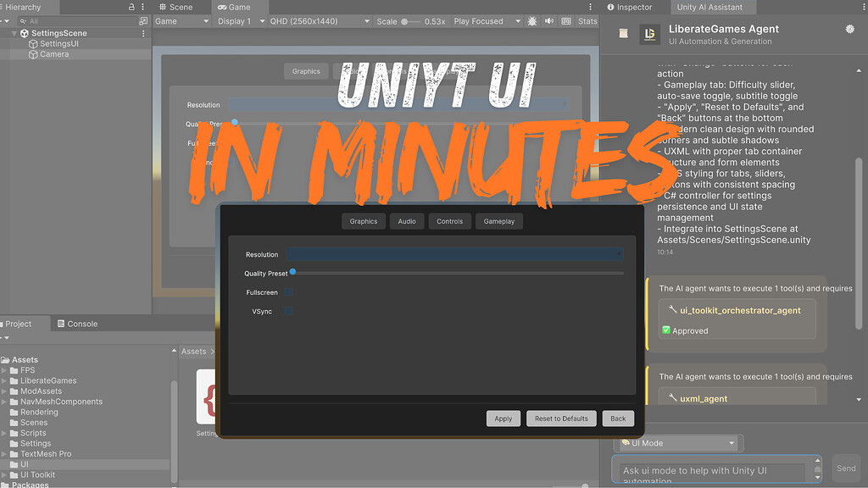Open the Hierarchy kebab menu icon
This screenshot has height=488, width=868.
142,7
